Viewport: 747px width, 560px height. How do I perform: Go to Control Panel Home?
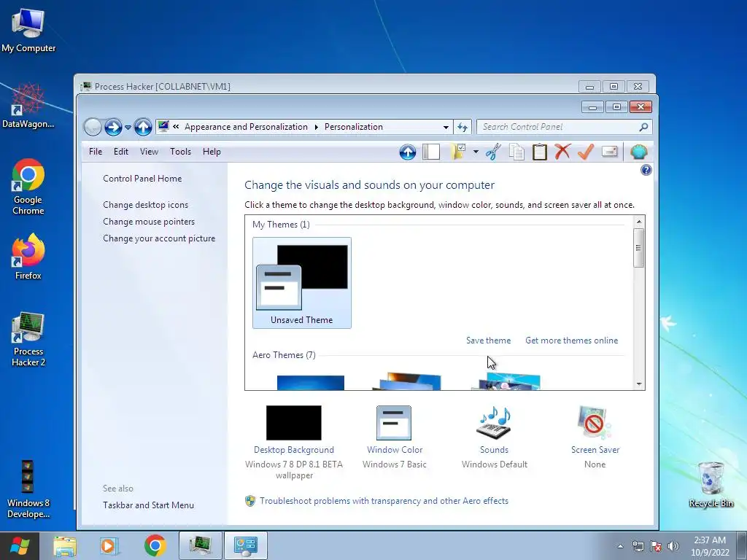(x=142, y=179)
